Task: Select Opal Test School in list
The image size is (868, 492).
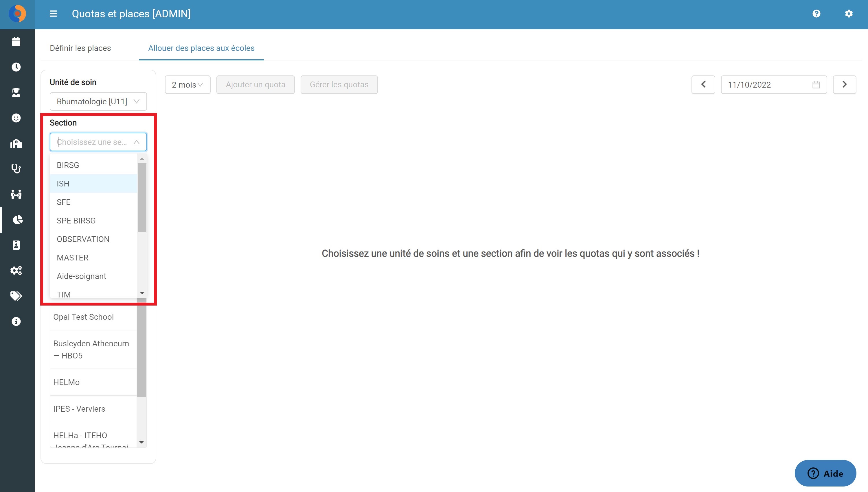Action: (x=93, y=317)
